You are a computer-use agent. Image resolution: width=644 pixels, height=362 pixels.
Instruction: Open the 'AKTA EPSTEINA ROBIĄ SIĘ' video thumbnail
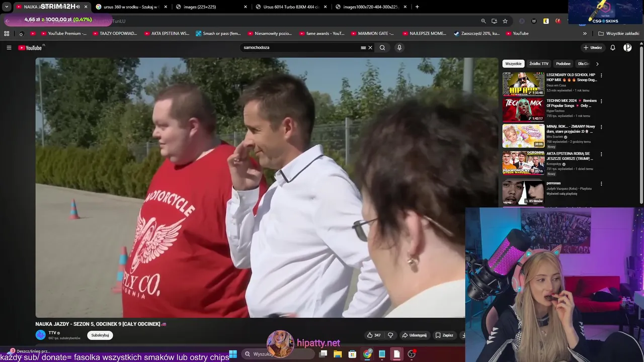(523, 162)
